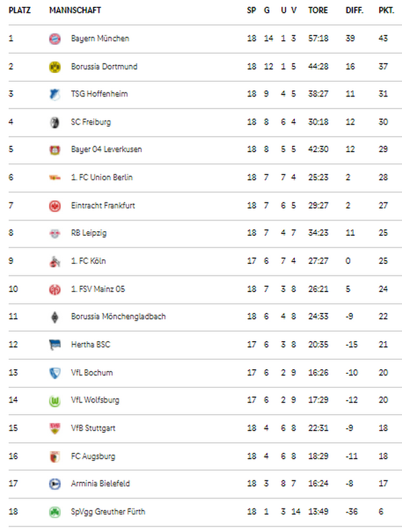This screenshot has height=532, width=402.
Task: Open the Borussia Mönchengladbach team name
Action: click(119, 316)
